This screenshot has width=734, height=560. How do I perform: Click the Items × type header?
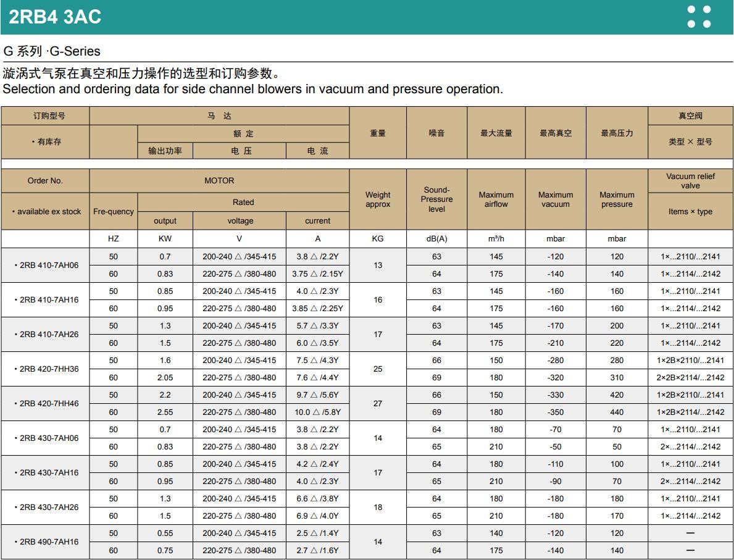pos(690,212)
